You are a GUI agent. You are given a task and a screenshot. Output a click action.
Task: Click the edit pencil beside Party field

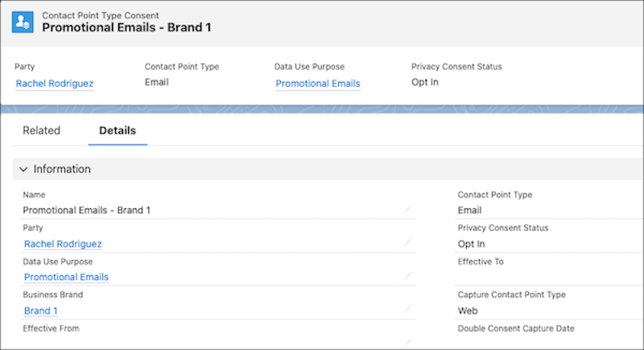tap(408, 241)
